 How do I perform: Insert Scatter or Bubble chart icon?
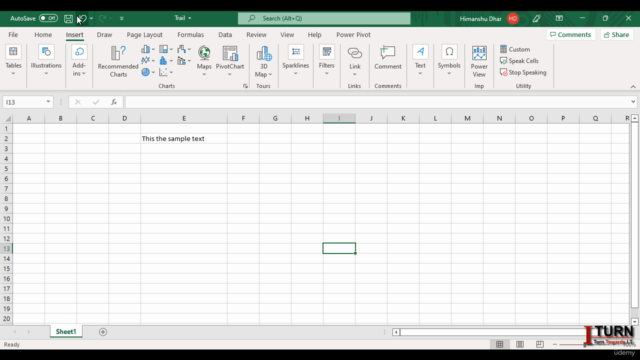tap(165, 72)
